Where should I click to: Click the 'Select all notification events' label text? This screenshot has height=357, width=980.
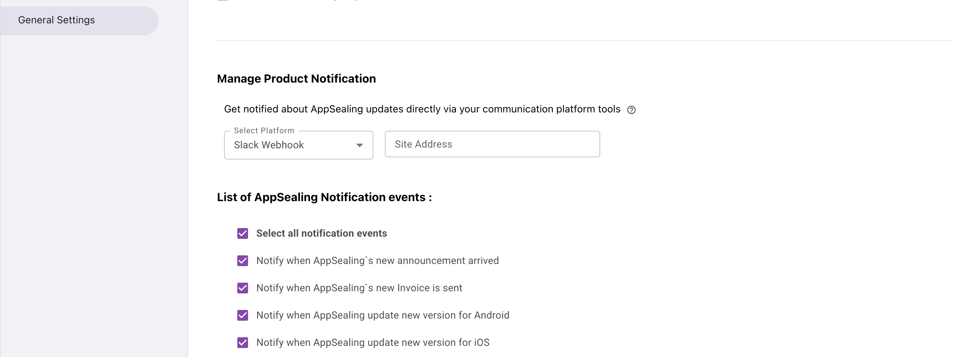(x=321, y=233)
